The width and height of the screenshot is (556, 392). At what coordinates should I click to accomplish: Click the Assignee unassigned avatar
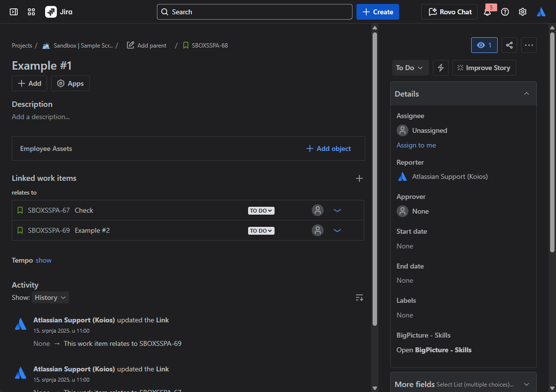[402, 130]
